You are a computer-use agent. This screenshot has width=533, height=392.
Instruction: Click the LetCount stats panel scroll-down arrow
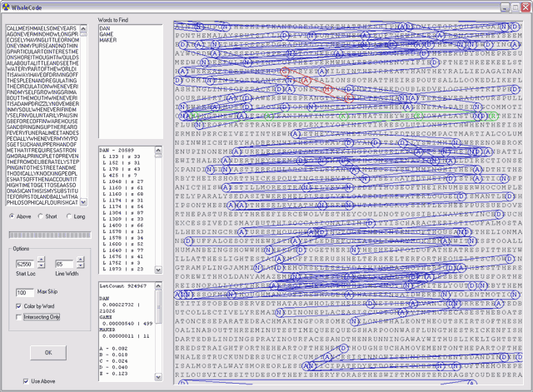158,377
